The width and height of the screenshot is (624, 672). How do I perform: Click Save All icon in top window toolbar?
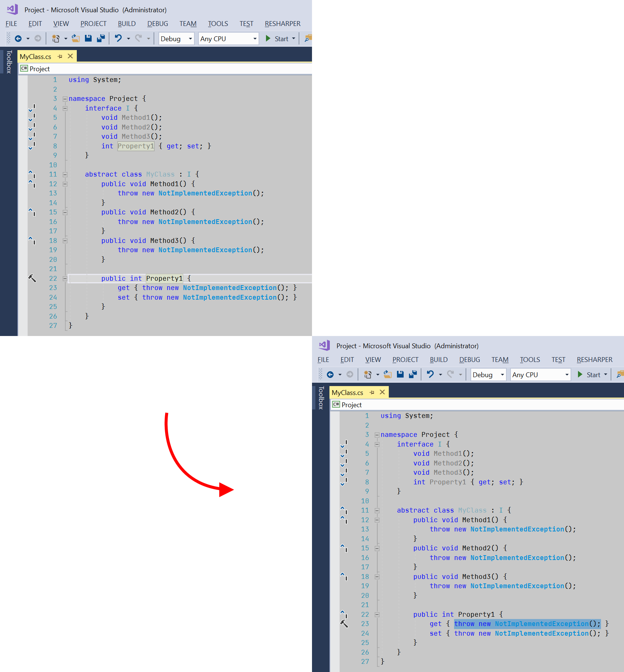click(101, 38)
